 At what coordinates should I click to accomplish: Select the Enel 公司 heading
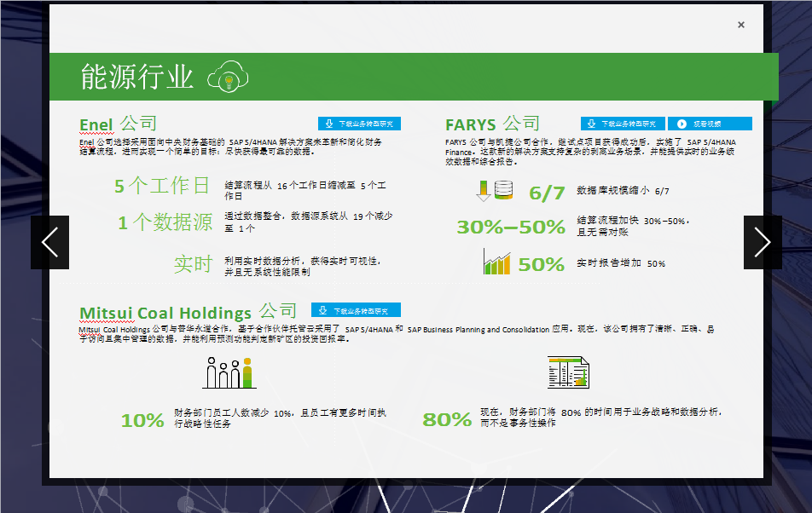tap(118, 124)
